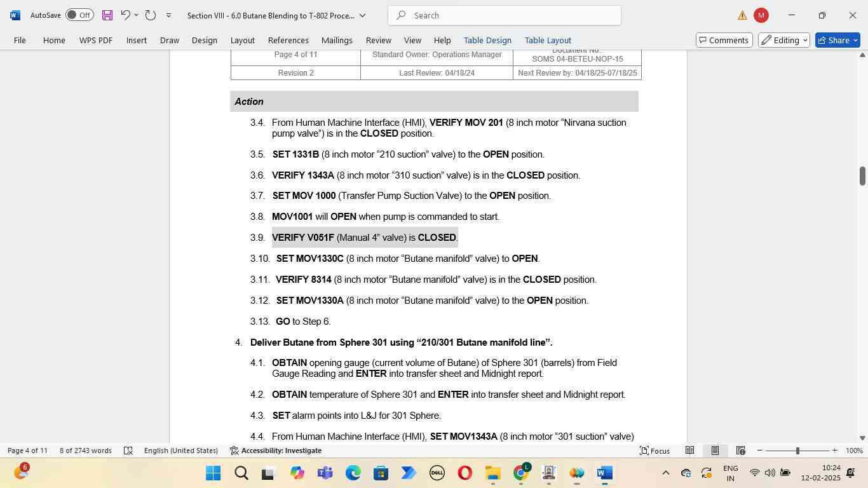Open File Explorer from taskbar
Image resolution: width=868 pixels, height=488 pixels.
[493, 473]
